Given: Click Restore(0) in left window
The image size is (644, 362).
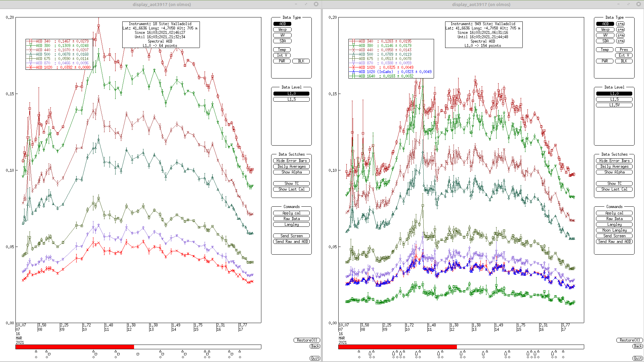Looking at the screenshot, I should click(x=307, y=340).
